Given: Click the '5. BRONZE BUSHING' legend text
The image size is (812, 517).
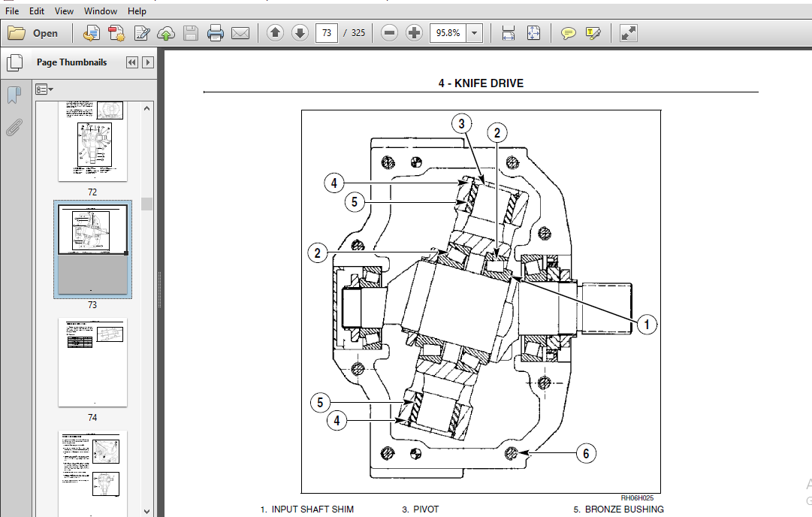Looking at the screenshot, I should point(619,509).
